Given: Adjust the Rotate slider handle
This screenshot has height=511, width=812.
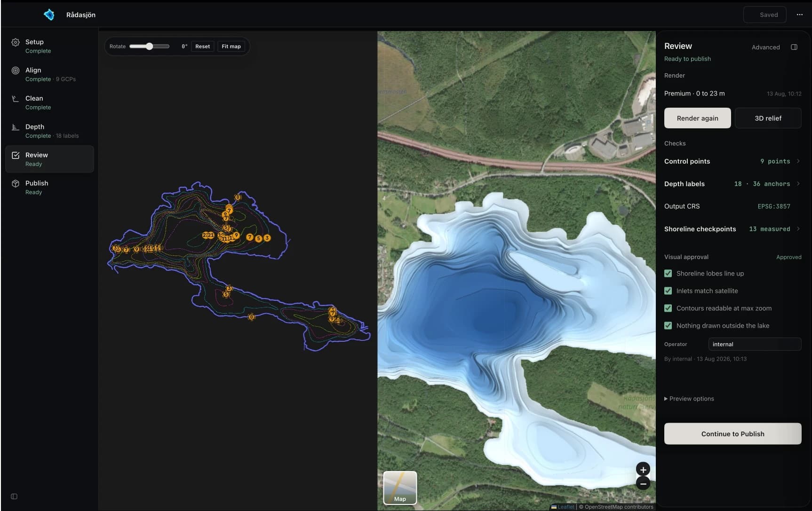Looking at the screenshot, I should 149,46.
